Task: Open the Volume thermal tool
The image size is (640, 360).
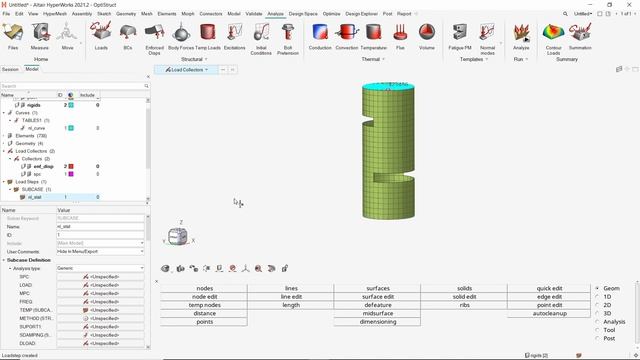Action: tap(427, 36)
